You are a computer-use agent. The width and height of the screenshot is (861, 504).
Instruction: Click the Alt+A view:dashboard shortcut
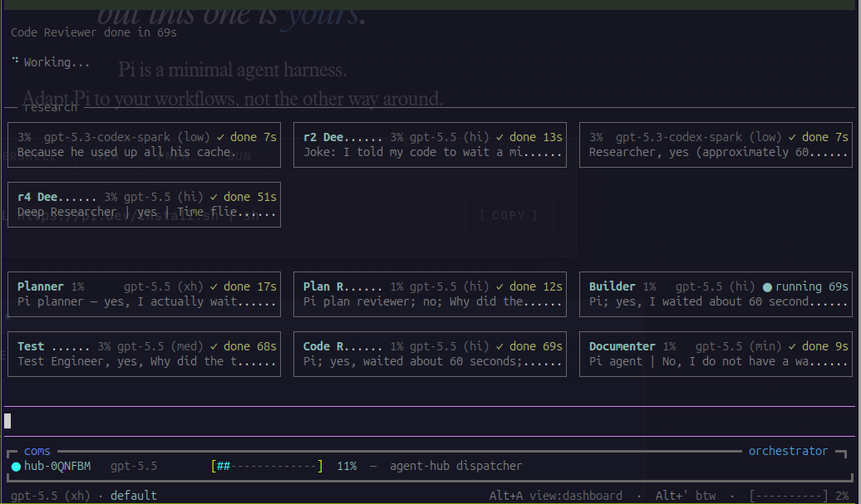556,496
